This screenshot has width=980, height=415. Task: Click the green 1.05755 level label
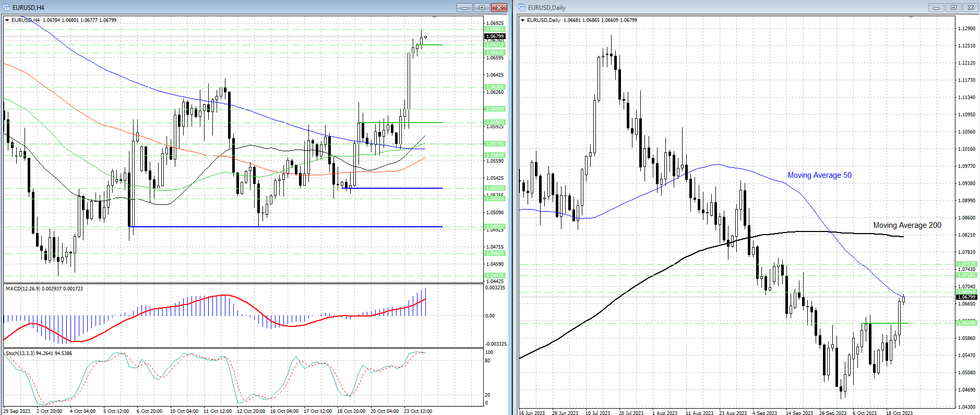click(495, 144)
